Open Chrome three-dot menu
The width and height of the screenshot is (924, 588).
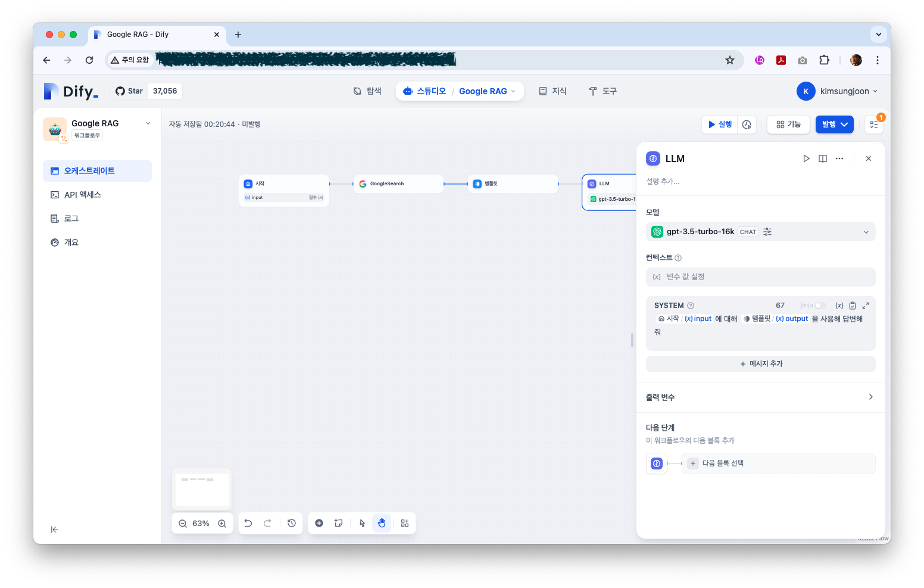click(878, 60)
